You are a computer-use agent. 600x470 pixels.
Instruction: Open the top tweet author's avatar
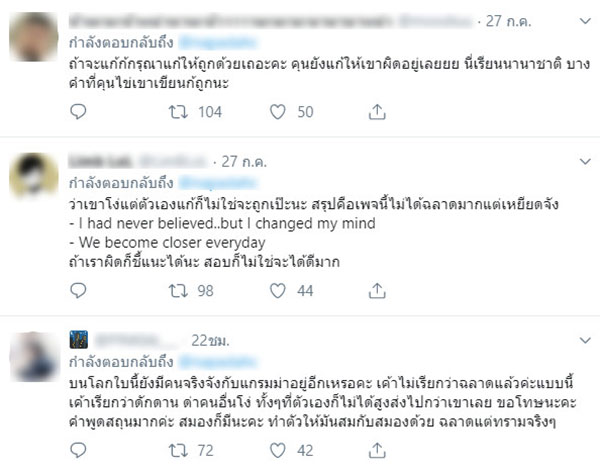pos(33,37)
